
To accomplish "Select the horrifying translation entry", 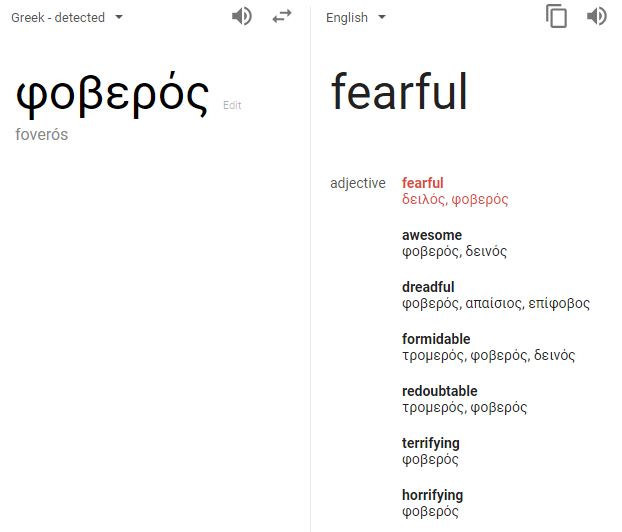I will click(432, 495).
